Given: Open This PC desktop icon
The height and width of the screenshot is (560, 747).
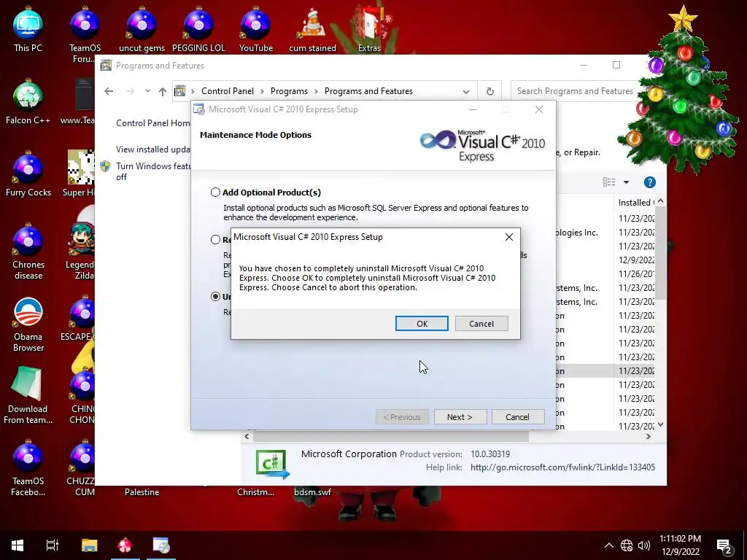Looking at the screenshot, I should click(x=28, y=30).
